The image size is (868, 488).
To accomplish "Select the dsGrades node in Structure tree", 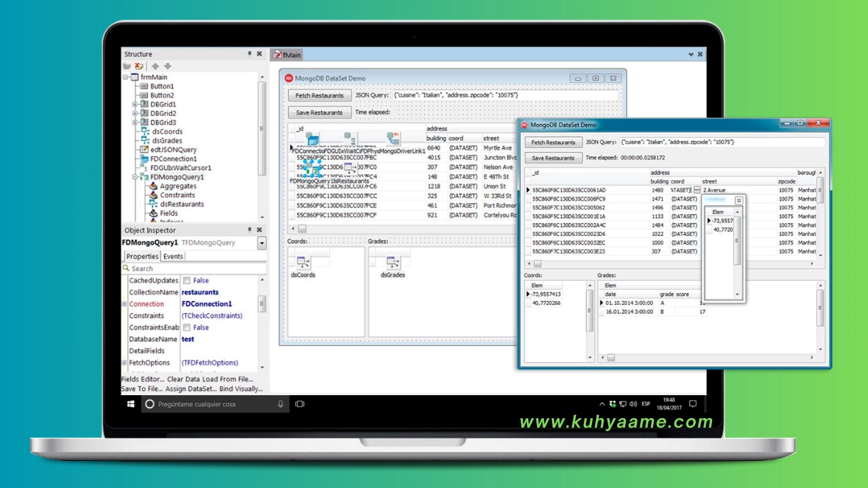I will 167,140.
